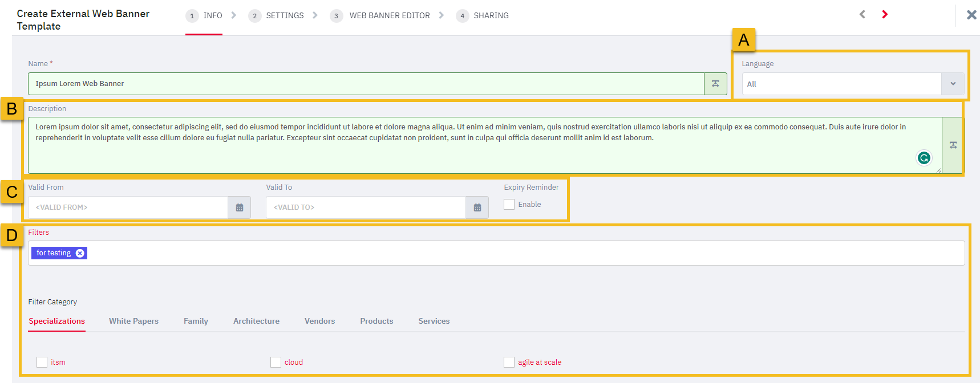Select the Specializations filter category tab
This screenshot has height=383, width=980.
[x=57, y=321]
